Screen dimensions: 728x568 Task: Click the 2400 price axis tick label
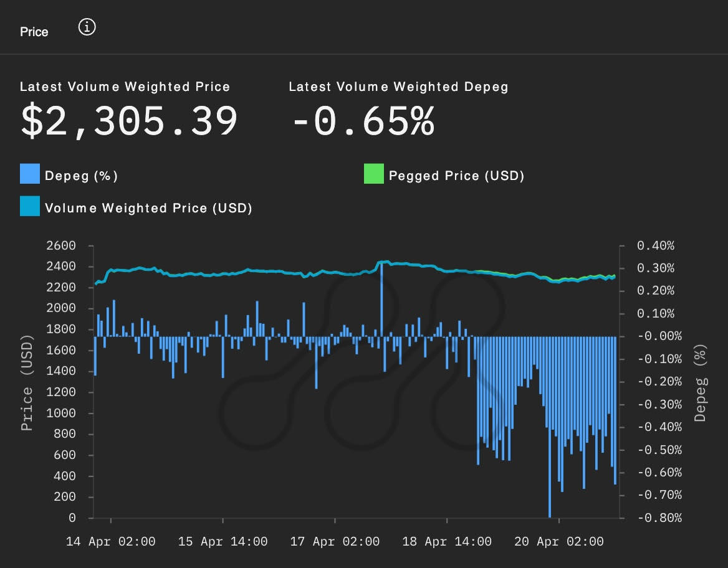(61, 267)
